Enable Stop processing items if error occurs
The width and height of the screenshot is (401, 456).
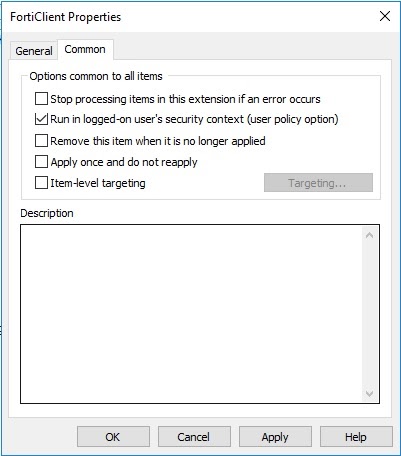point(41,99)
